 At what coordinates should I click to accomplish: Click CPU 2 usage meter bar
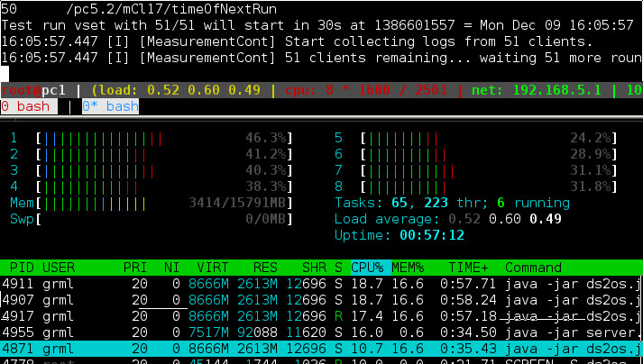[164, 154]
